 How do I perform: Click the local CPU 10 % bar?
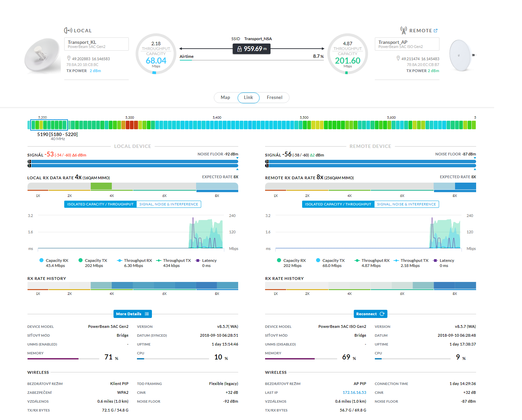point(173,359)
